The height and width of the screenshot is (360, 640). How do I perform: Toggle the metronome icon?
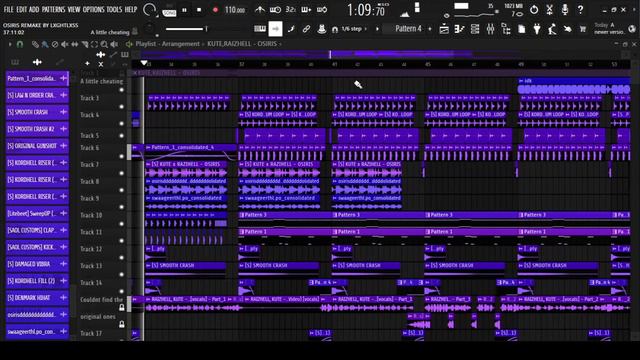click(260, 9)
